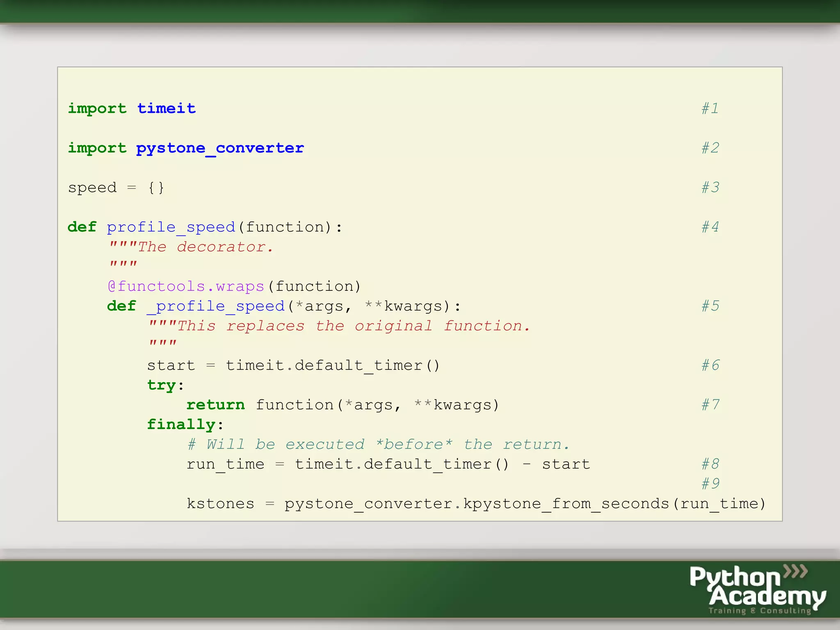840x630 pixels.
Task: Click the 'run_time = timeit.default_timer() - start' line
Action: [x=388, y=464]
